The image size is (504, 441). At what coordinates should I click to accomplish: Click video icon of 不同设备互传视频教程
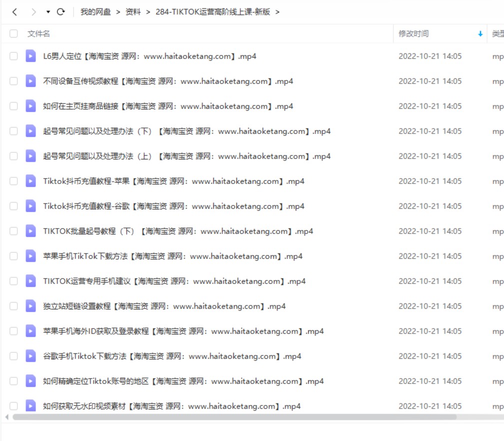tap(30, 81)
